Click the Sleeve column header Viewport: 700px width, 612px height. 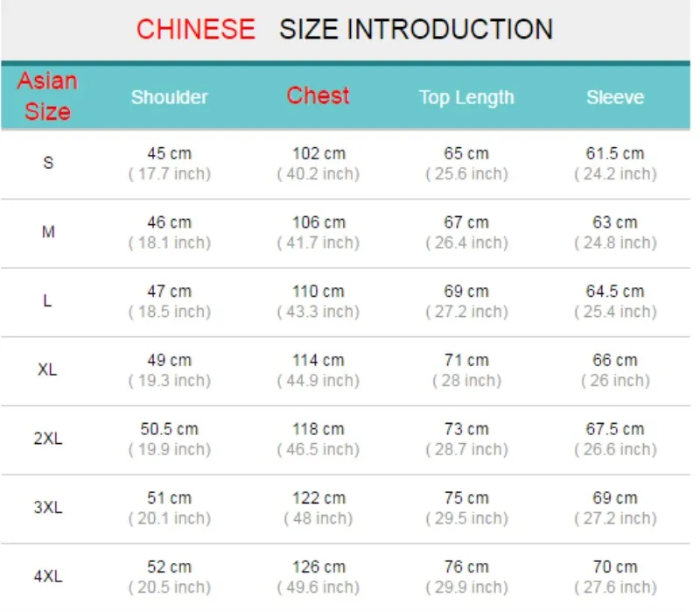[615, 97]
